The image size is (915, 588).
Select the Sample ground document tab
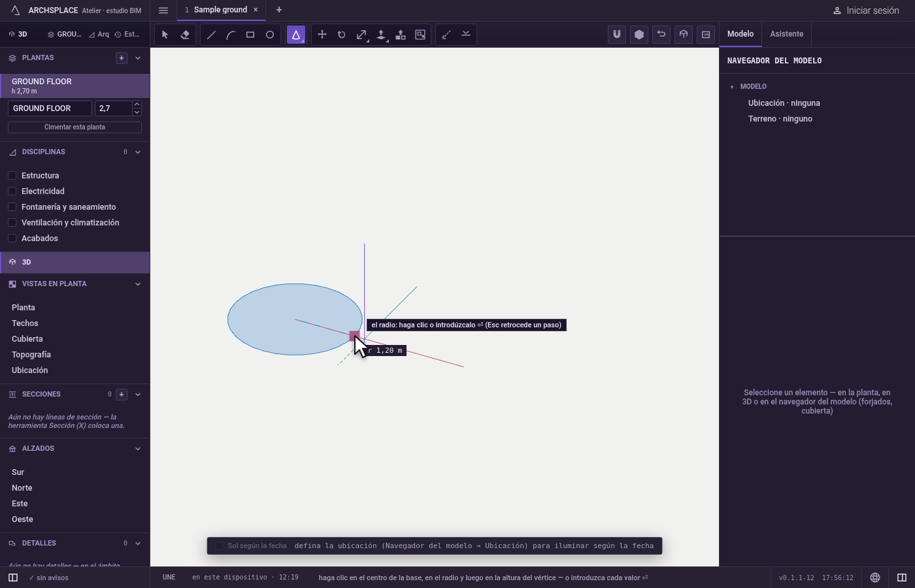(x=221, y=10)
